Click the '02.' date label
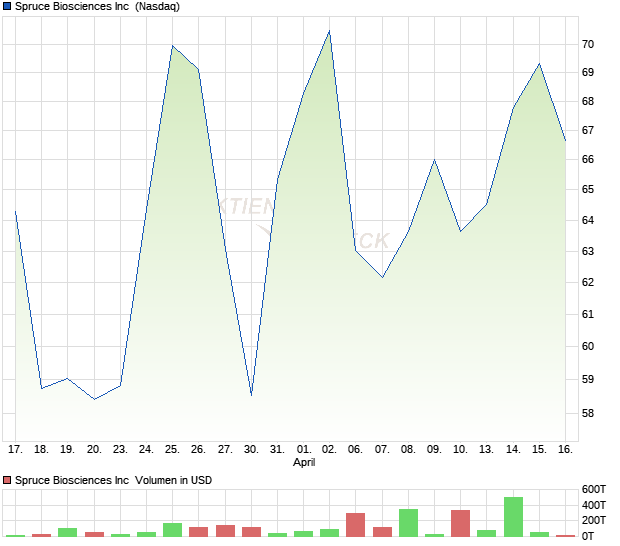 pos(329,450)
